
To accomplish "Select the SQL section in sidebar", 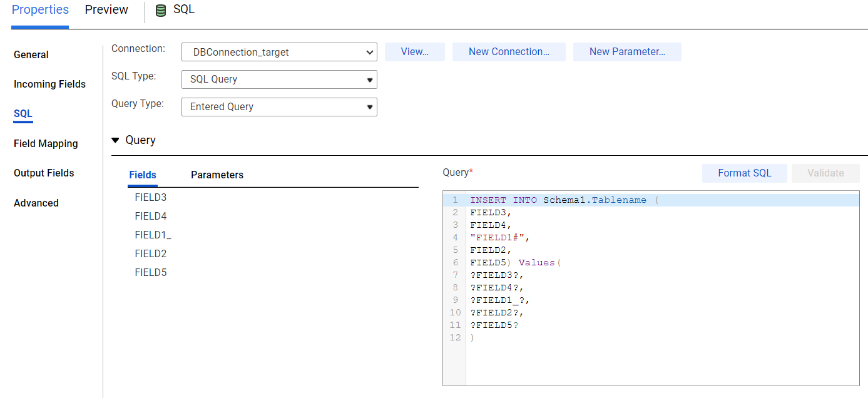I will pos(23,114).
